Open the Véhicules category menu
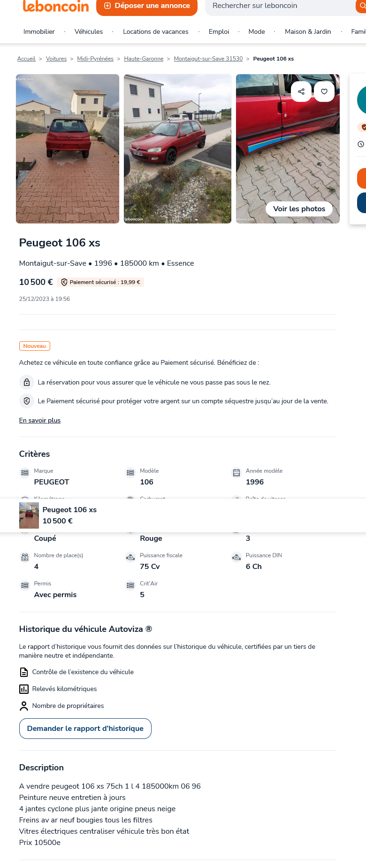 coord(89,31)
